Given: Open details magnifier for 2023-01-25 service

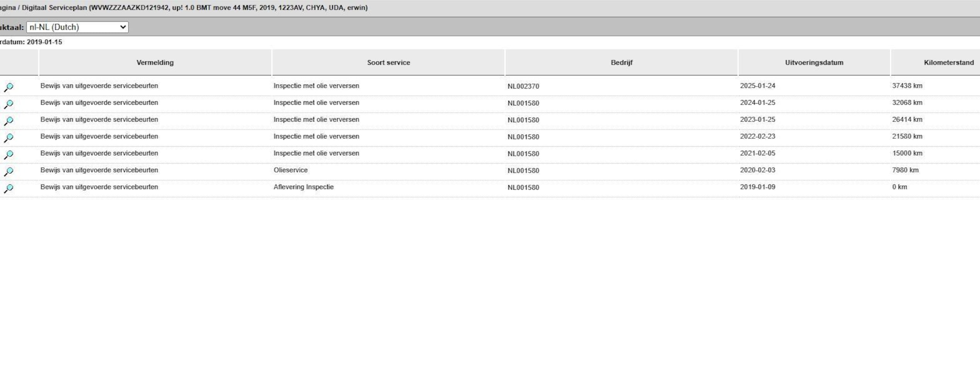Looking at the screenshot, I should pos(9,121).
